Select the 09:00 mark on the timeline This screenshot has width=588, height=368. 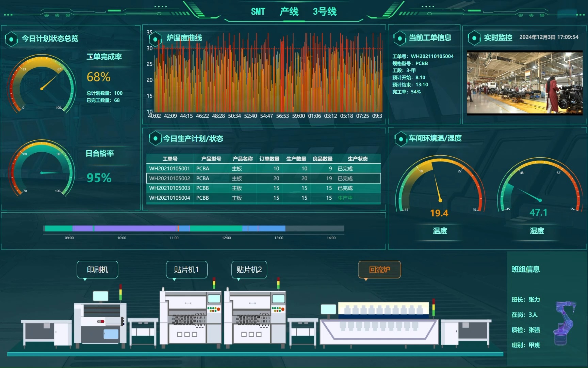click(69, 238)
